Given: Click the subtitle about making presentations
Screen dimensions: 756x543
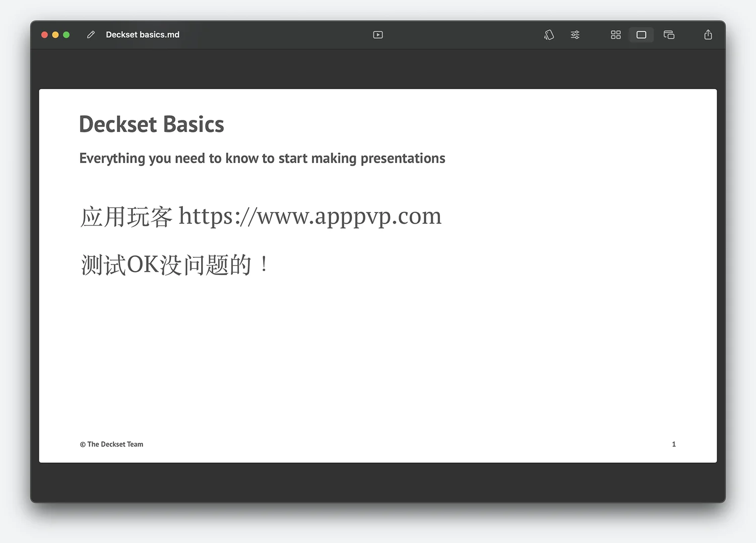Looking at the screenshot, I should coord(262,158).
